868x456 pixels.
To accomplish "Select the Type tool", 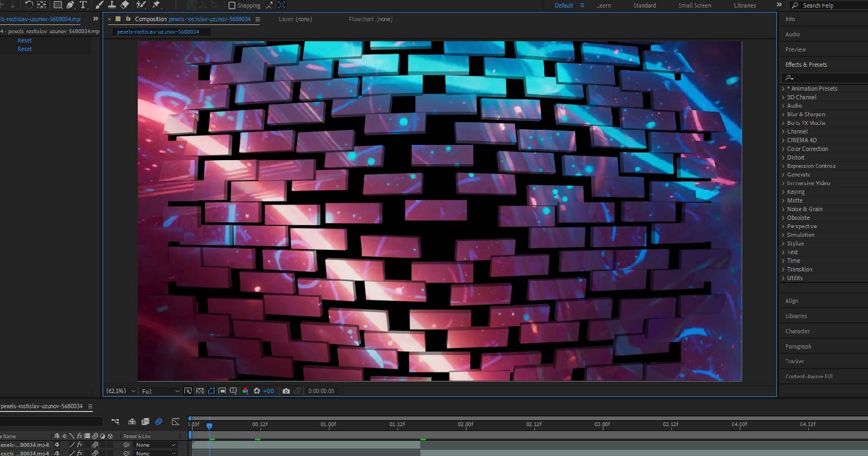I will (83, 5).
